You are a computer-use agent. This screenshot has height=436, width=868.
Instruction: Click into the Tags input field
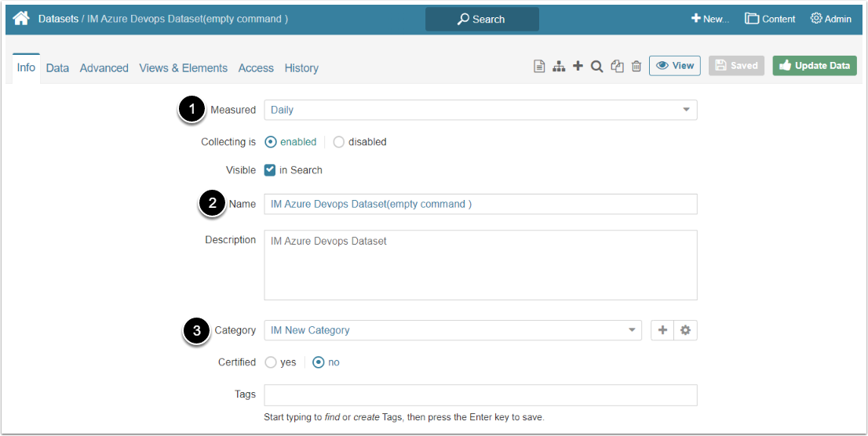[x=480, y=394]
